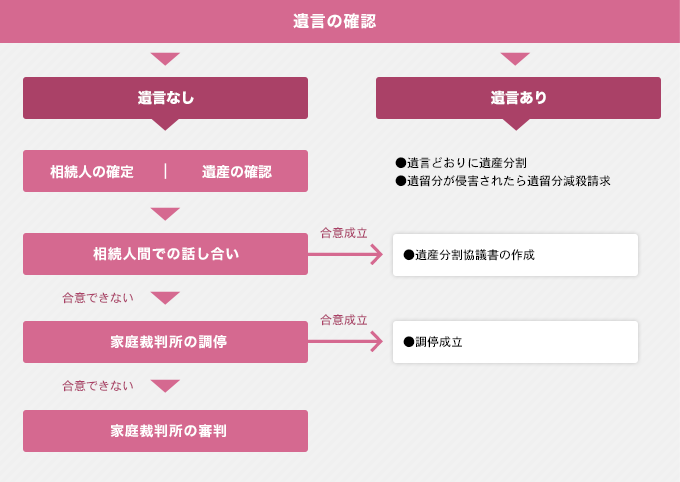Click the 家庭裁判所の審判 box

click(165, 431)
